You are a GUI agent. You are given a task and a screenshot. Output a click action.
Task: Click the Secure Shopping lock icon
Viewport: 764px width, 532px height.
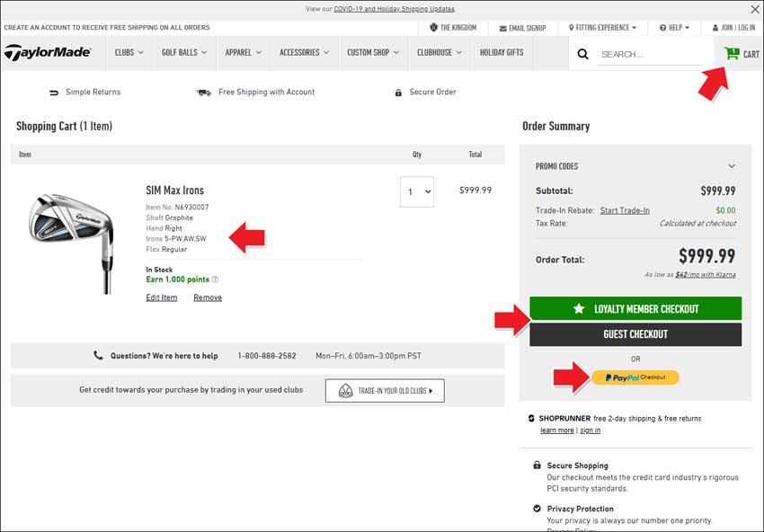tap(537, 465)
